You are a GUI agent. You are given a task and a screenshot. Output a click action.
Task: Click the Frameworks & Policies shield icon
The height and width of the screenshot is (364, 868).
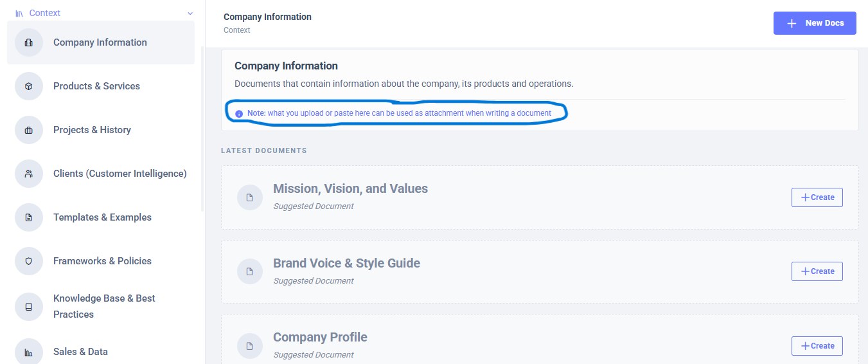coord(29,261)
